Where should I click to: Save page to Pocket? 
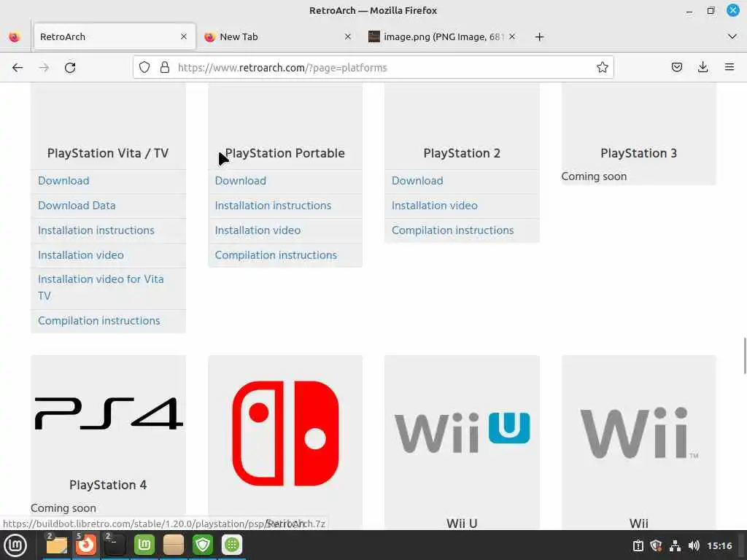pos(676,67)
